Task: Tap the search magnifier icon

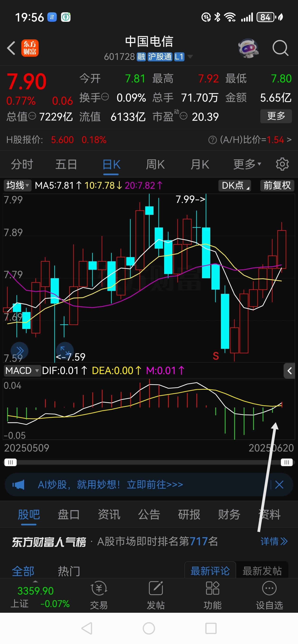Action: pyautogui.click(x=280, y=48)
